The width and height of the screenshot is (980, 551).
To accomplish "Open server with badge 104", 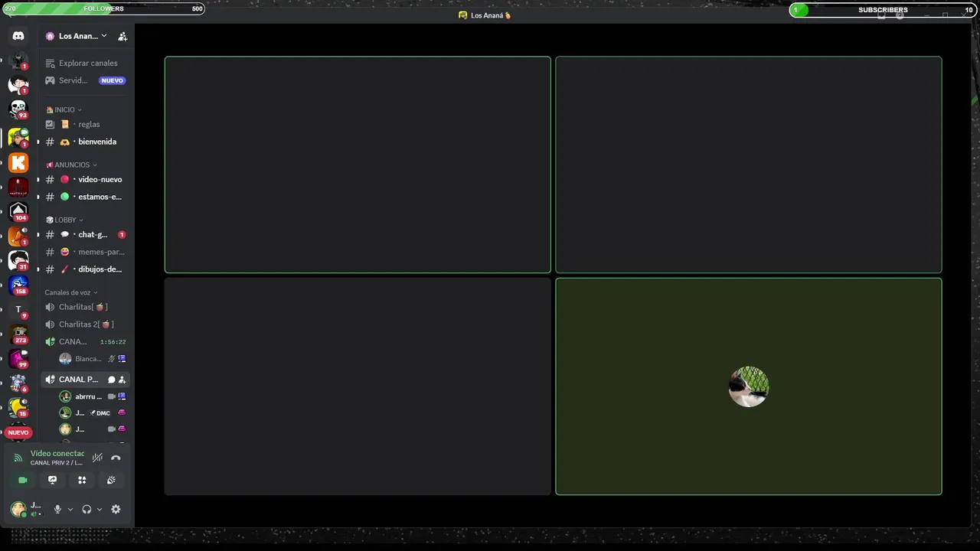I will point(18,211).
